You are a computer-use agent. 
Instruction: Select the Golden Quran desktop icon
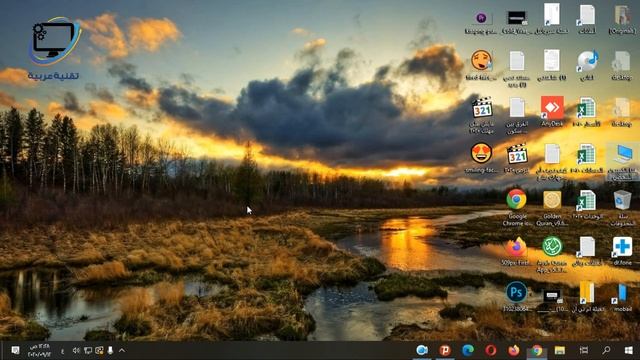[x=552, y=207]
